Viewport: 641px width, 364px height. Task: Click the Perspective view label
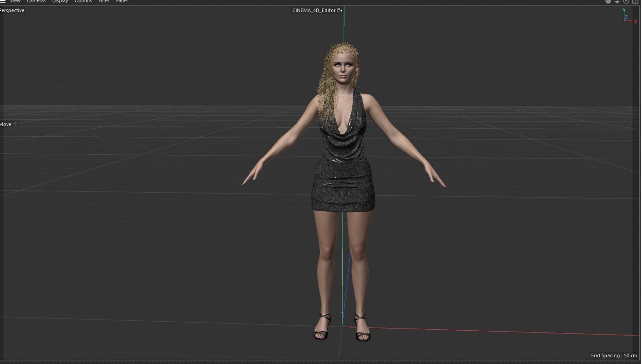(12, 10)
